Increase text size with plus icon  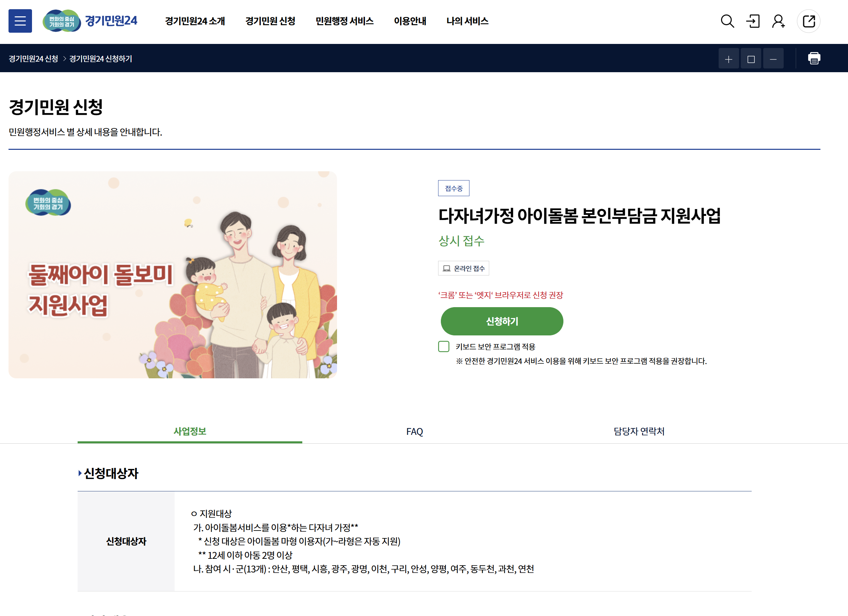coord(729,59)
